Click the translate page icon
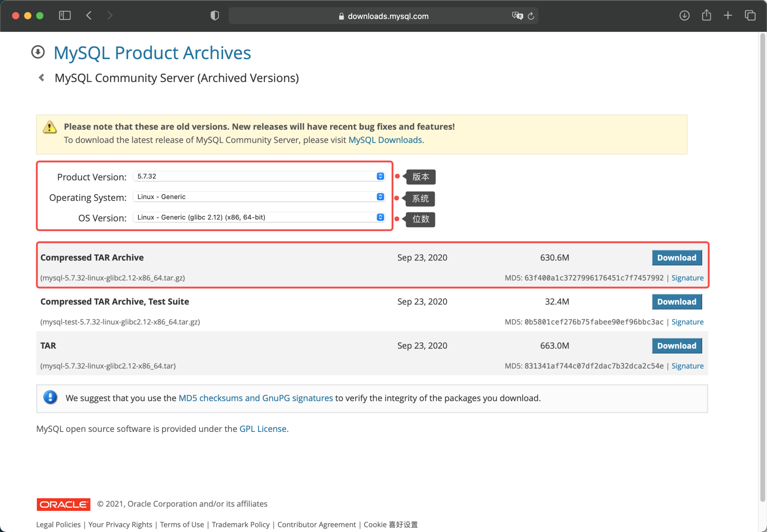 tap(517, 16)
